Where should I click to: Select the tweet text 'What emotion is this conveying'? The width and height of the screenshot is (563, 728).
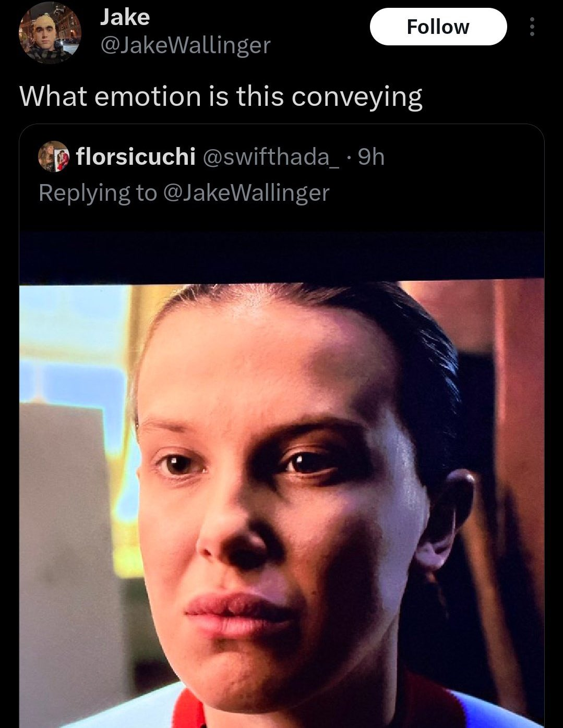click(x=221, y=97)
